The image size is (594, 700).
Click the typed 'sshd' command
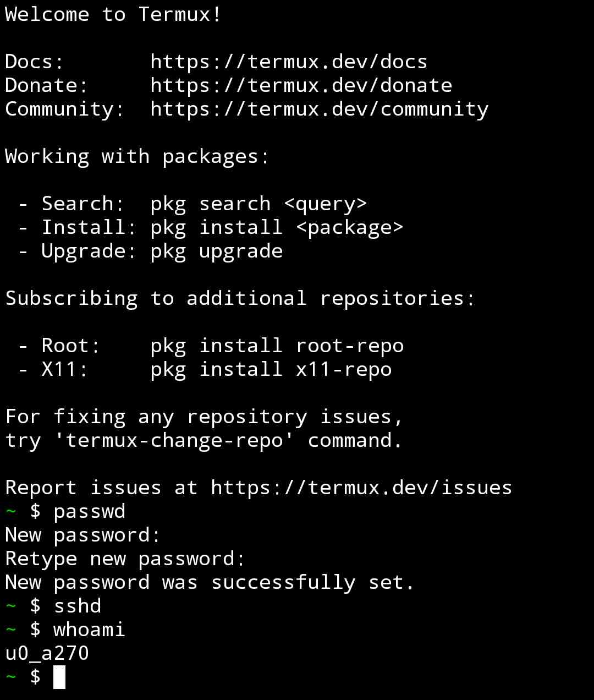(77, 606)
